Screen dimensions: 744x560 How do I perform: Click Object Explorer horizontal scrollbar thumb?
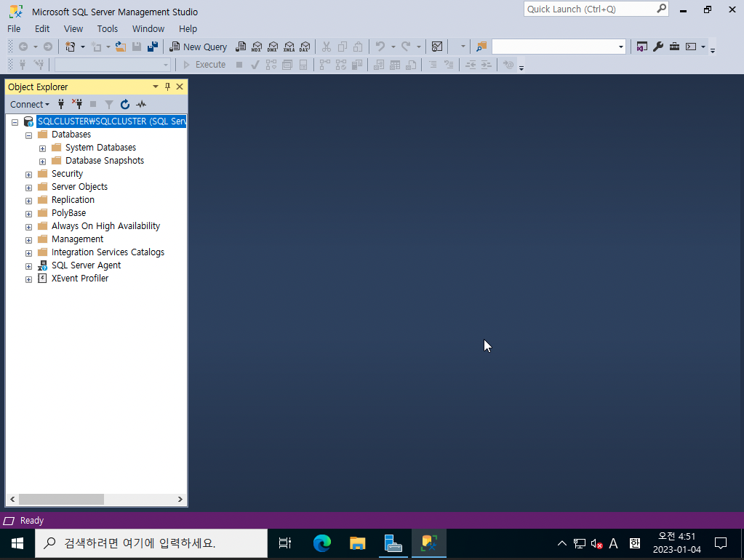click(61, 499)
